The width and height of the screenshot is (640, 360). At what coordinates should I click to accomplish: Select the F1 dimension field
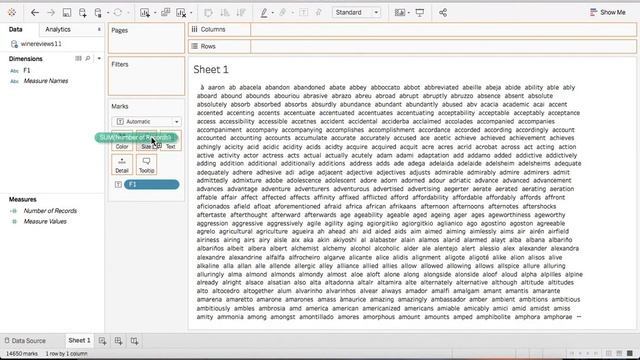pos(27,70)
